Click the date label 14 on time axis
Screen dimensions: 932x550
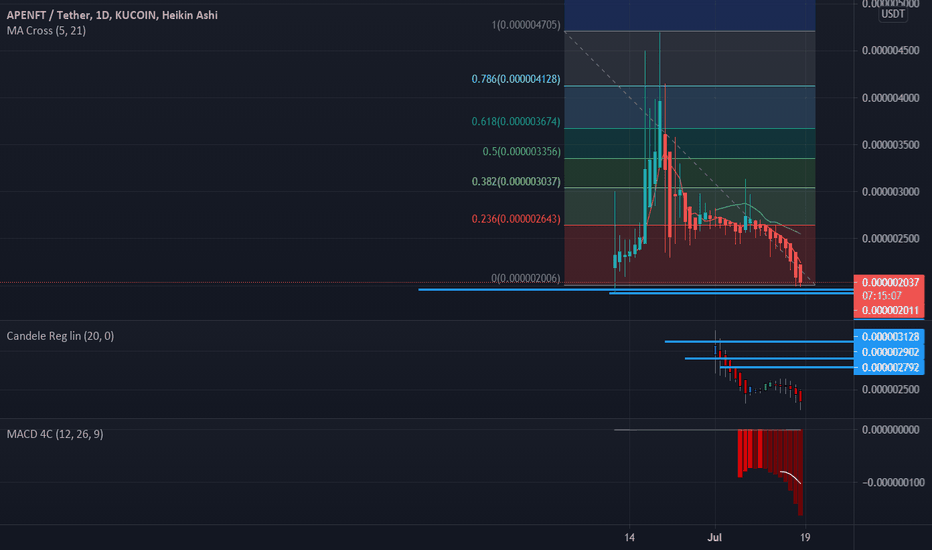tap(629, 538)
